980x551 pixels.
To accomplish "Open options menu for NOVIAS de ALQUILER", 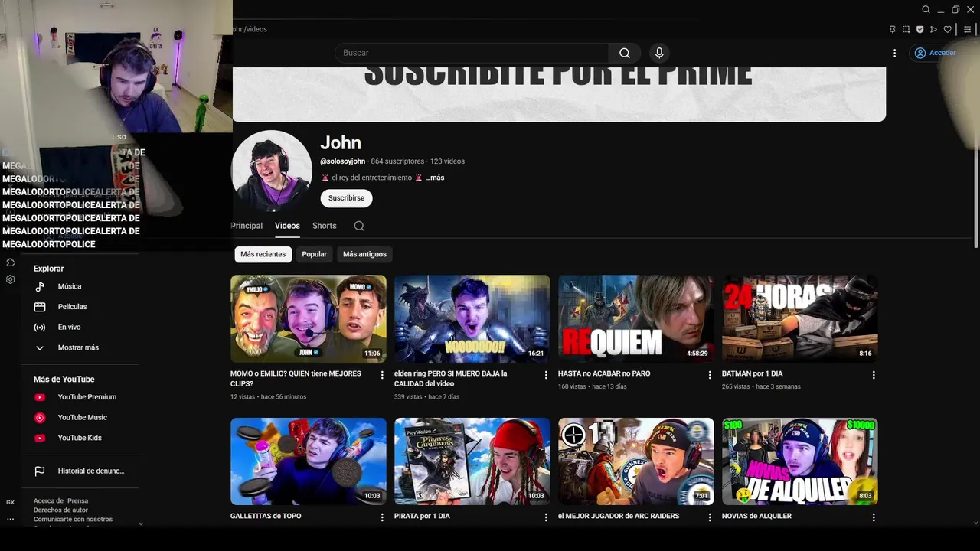I will pyautogui.click(x=874, y=517).
